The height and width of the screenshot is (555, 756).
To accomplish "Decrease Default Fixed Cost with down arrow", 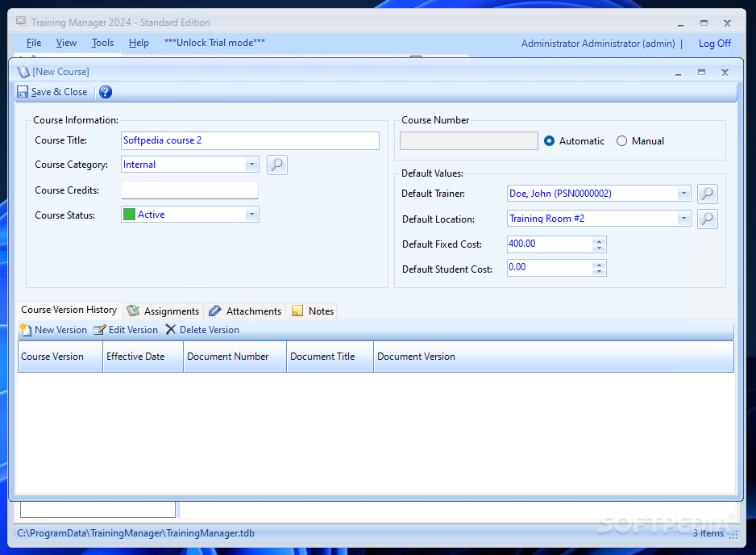I will pos(599,248).
